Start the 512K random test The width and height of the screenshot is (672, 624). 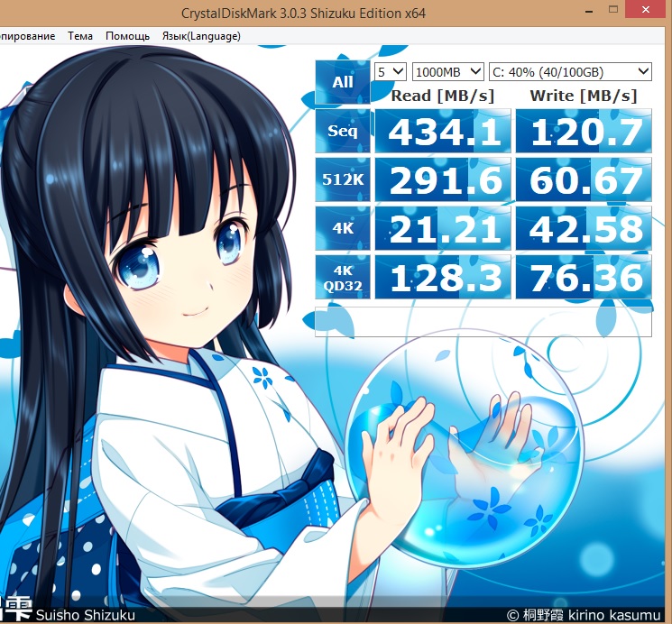point(343,179)
